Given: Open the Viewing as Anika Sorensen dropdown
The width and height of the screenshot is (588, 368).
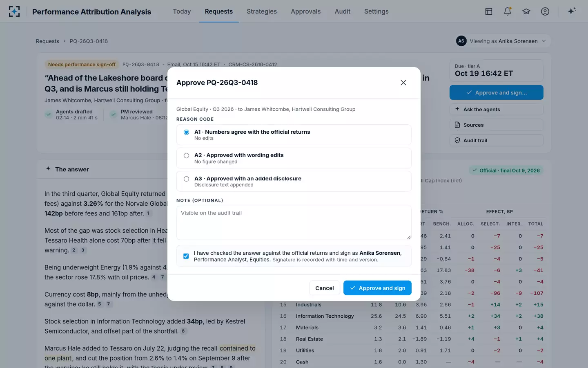Looking at the screenshot, I should point(503,41).
